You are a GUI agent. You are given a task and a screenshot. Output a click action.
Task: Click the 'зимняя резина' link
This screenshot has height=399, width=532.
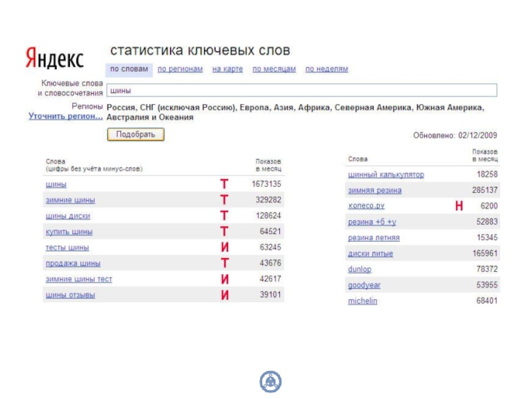click(374, 191)
